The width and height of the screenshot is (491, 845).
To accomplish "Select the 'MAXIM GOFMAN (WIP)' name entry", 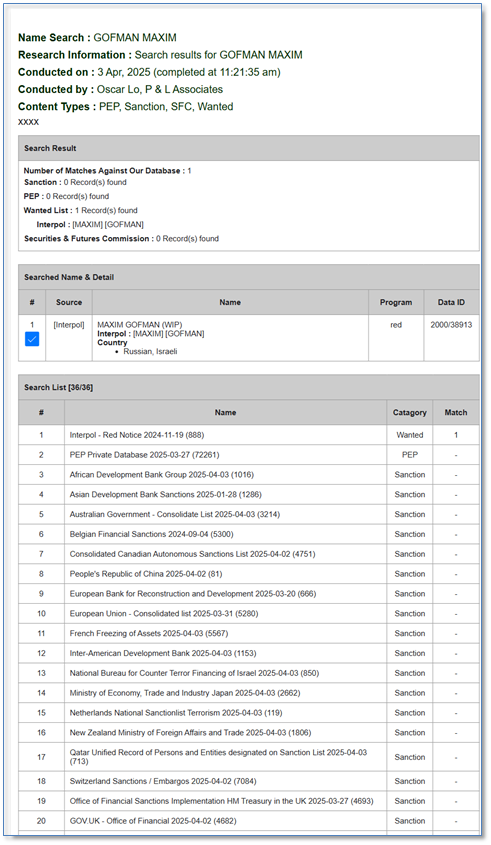I will (x=140, y=324).
